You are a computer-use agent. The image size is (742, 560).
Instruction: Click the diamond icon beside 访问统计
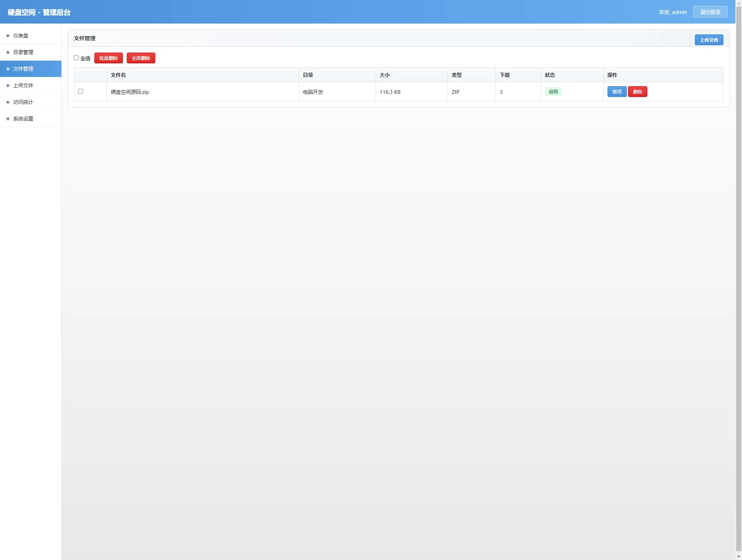[x=8, y=102]
